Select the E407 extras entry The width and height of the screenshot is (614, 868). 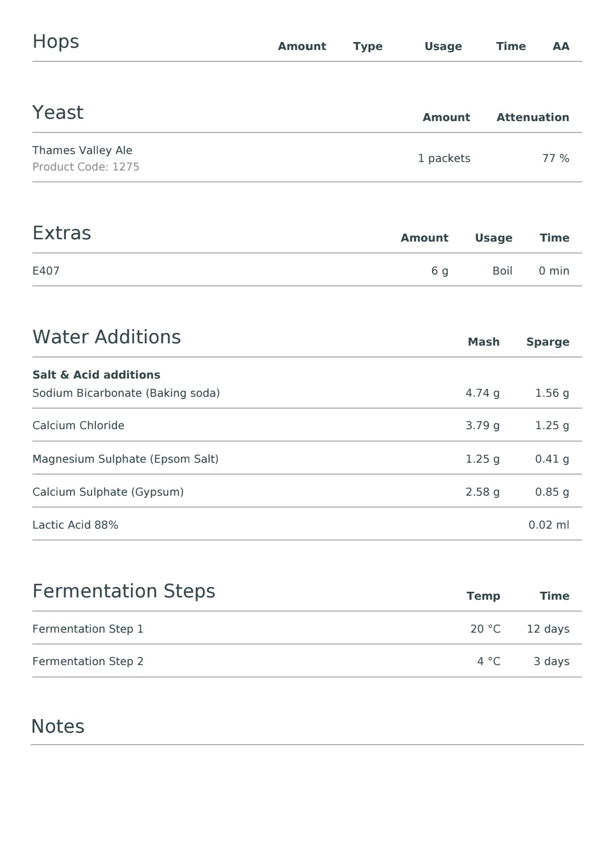(x=46, y=271)
